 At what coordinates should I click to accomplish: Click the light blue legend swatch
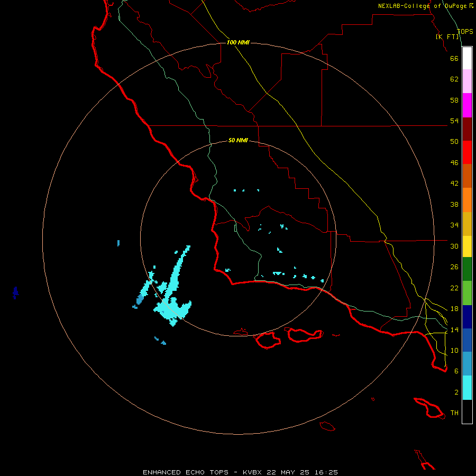(x=467, y=364)
